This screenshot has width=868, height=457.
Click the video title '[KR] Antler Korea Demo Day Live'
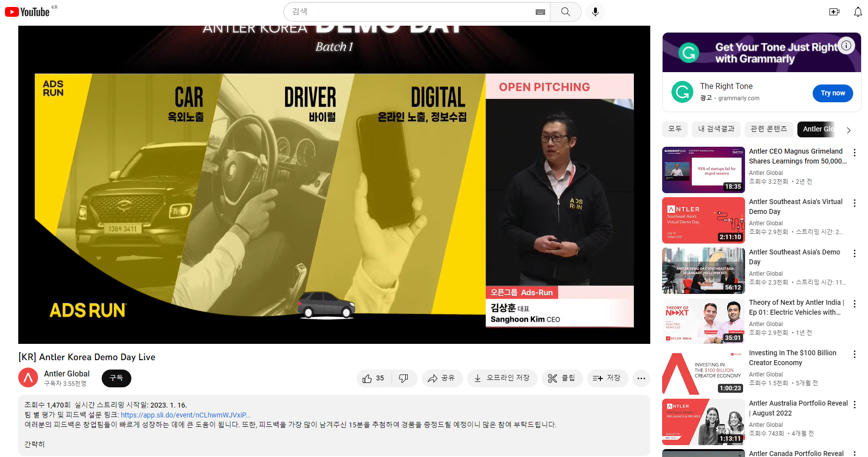click(87, 357)
